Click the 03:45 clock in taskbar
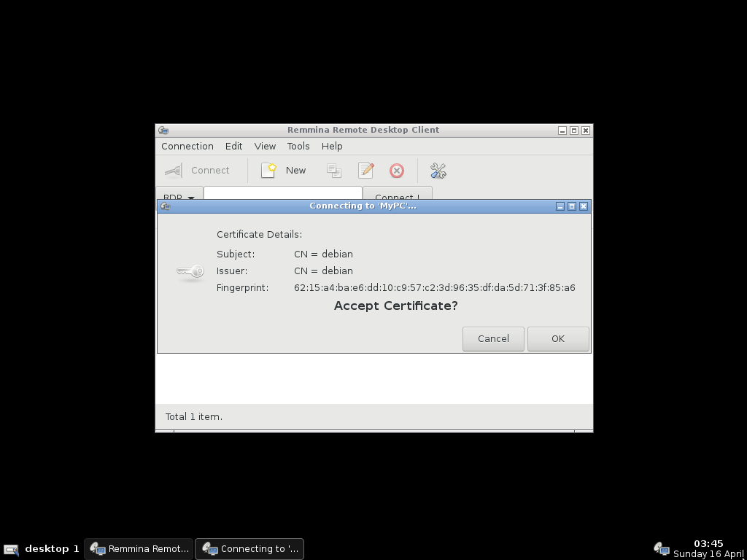The width and height of the screenshot is (747, 560). [x=708, y=543]
